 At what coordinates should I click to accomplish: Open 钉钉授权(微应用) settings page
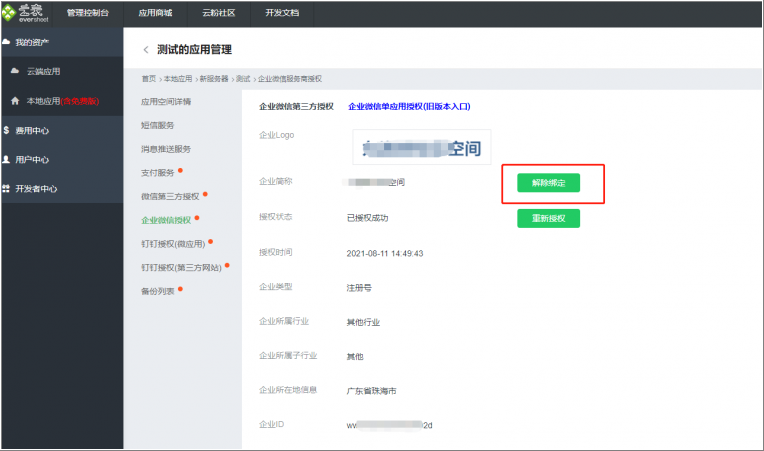[173, 244]
